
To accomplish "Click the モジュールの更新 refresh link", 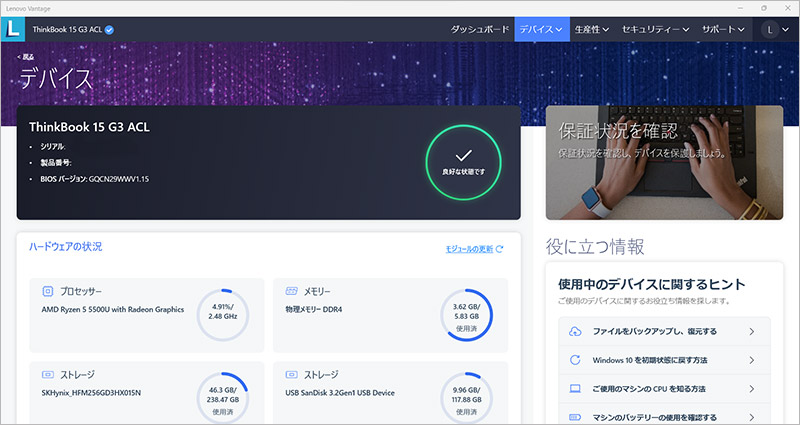I will 473,249.
